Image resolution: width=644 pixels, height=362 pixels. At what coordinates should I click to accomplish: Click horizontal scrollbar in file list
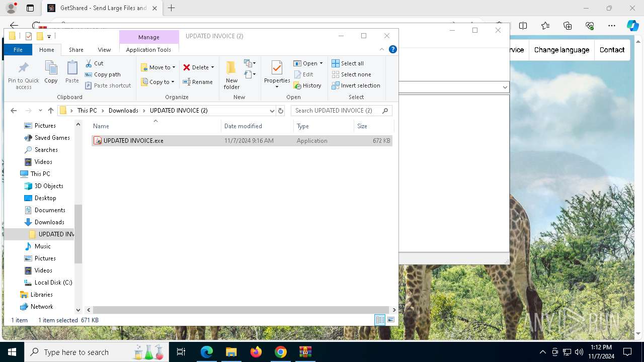tap(240, 310)
